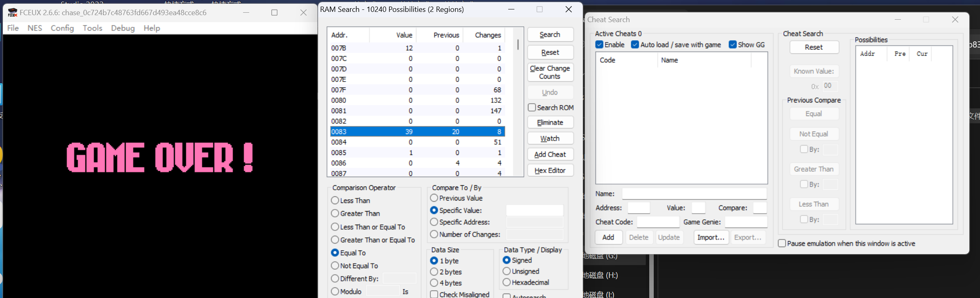Click the Different By input field
The image size is (980, 298).
tap(399, 278)
